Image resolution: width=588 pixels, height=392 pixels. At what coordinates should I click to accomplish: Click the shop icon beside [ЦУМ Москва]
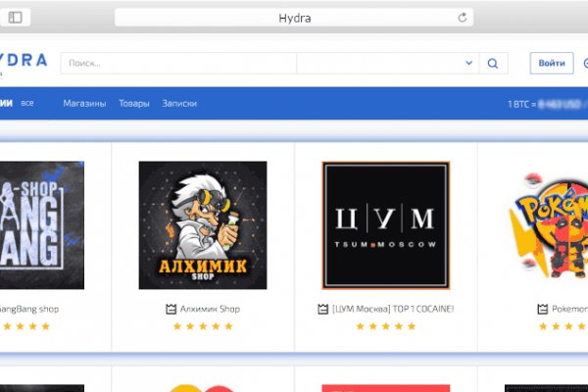pos(322,309)
